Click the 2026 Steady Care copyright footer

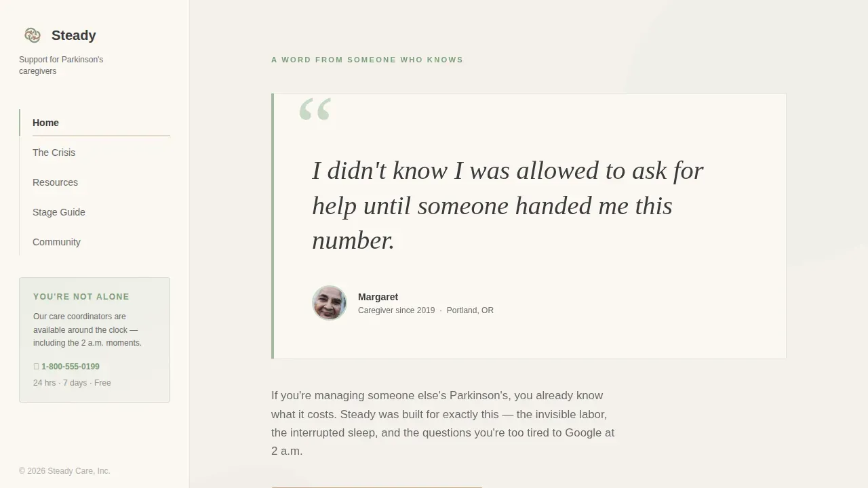(x=64, y=471)
